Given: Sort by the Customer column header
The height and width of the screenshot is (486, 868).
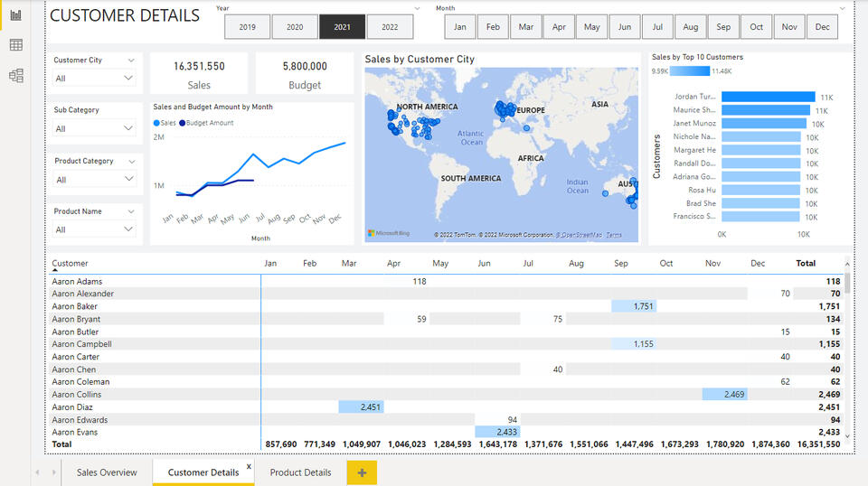Looking at the screenshot, I should pyautogui.click(x=70, y=263).
